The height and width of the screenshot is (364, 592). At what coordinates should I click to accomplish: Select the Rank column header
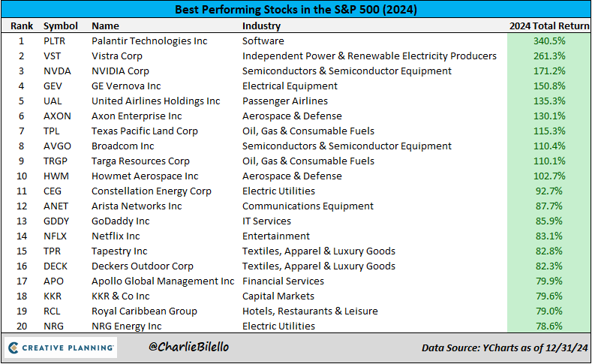[x=21, y=26]
